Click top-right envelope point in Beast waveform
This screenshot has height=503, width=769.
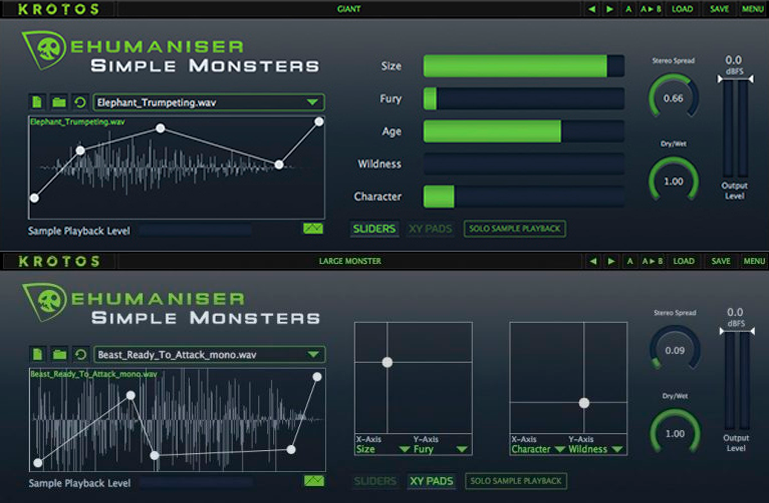click(x=317, y=377)
